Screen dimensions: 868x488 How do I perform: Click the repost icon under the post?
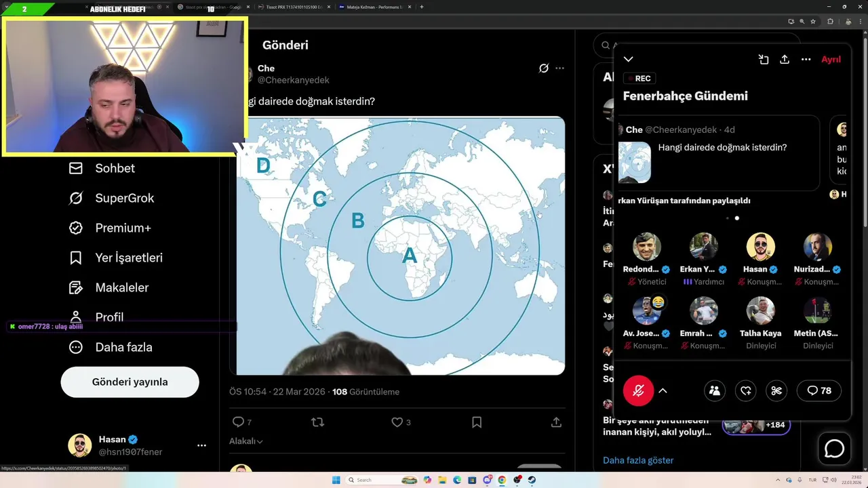(x=317, y=422)
